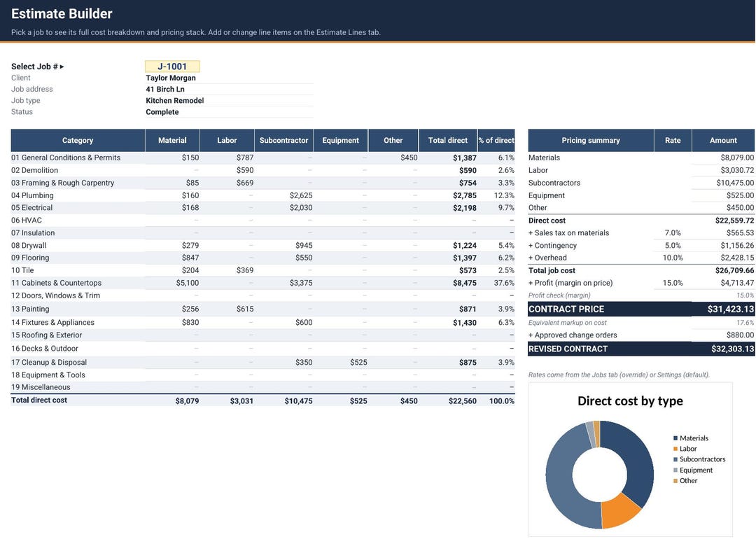This screenshot has height=544, width=756.
Task: Select the '41 Birch Ln' address cell
Action: coord(229,89)
